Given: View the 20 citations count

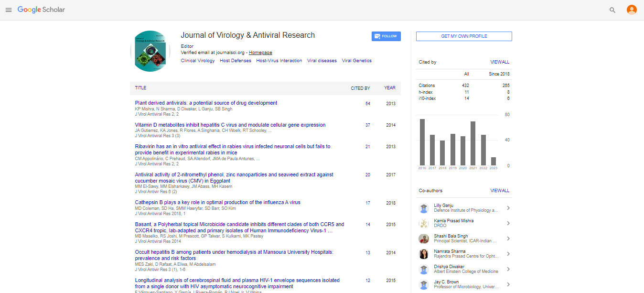Looking at the screenshot, I should [368, 175].
